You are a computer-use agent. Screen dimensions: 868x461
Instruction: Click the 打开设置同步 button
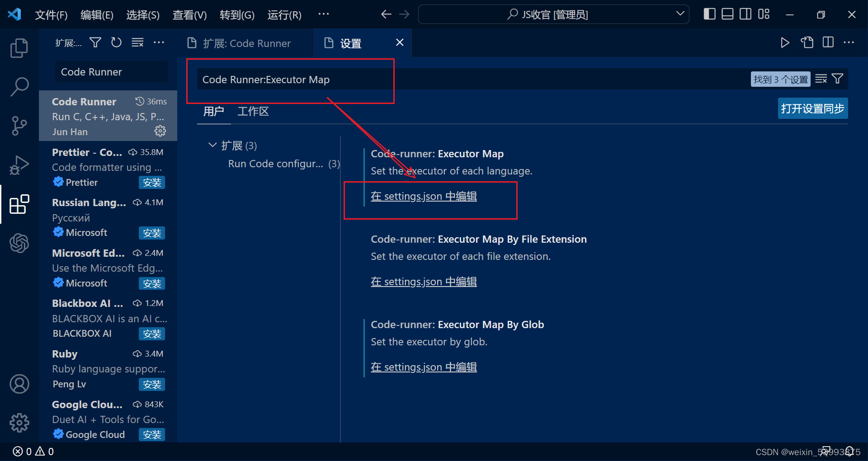coord(812,108)
